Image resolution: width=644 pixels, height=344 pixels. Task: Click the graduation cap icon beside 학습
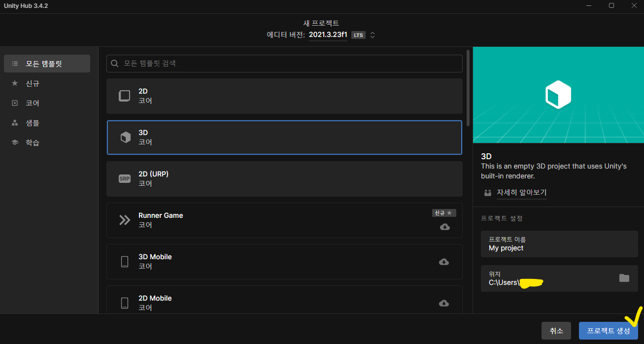pyautogui.click(x=15, y=142)
